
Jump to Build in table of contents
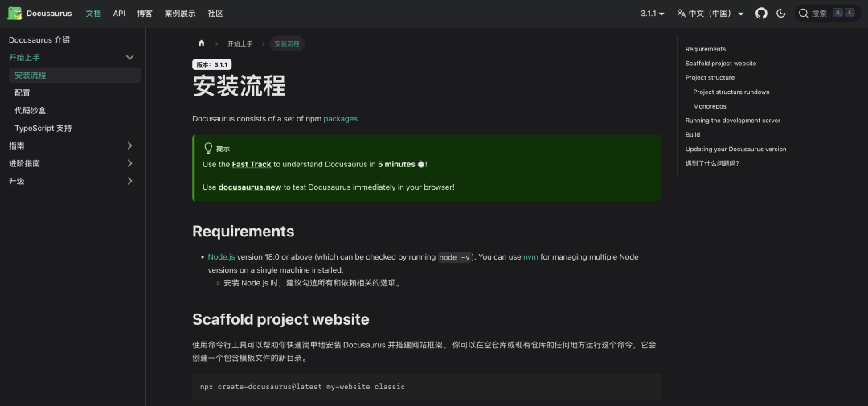(x=693, y=134)
